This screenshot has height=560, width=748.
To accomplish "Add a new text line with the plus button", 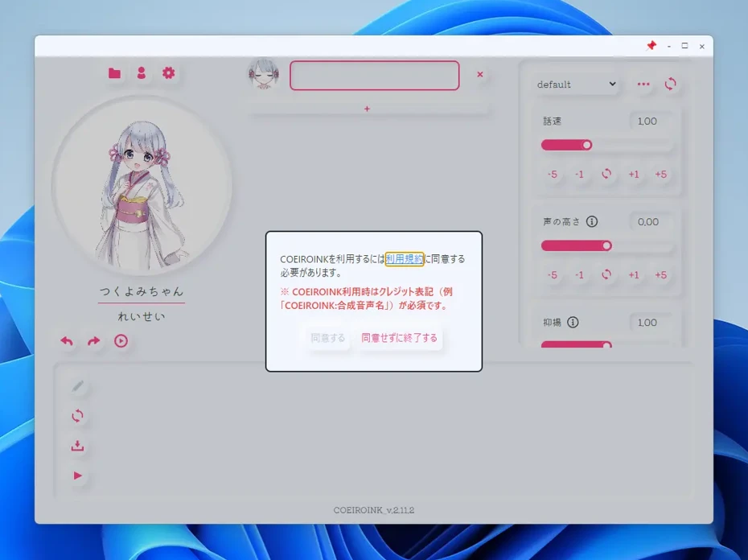I will 367,109.
